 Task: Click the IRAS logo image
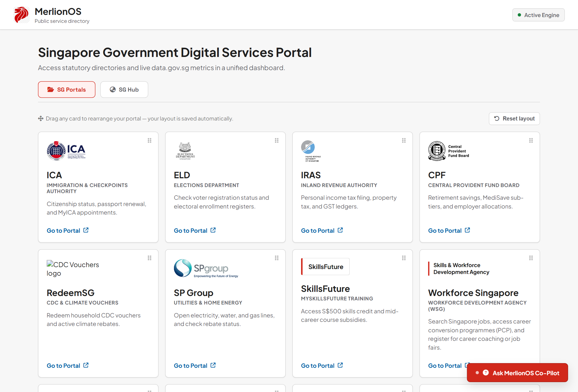click(x=311, y=151)
